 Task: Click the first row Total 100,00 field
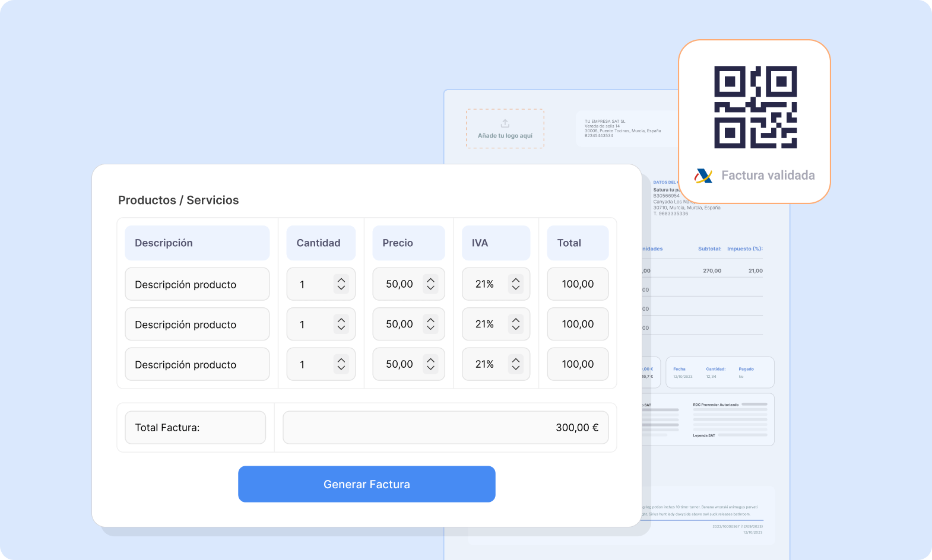(x=578, y=284)
